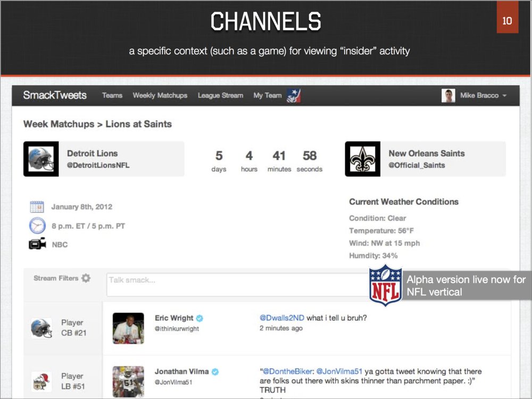Click the Player CB #21 label

(x=73, y=328)
